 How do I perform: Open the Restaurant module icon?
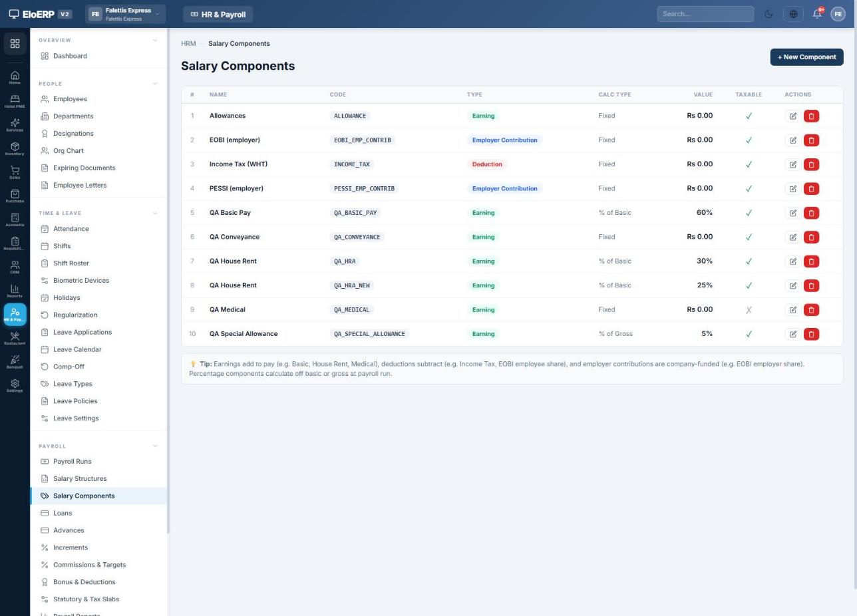(x=15, y=338)
